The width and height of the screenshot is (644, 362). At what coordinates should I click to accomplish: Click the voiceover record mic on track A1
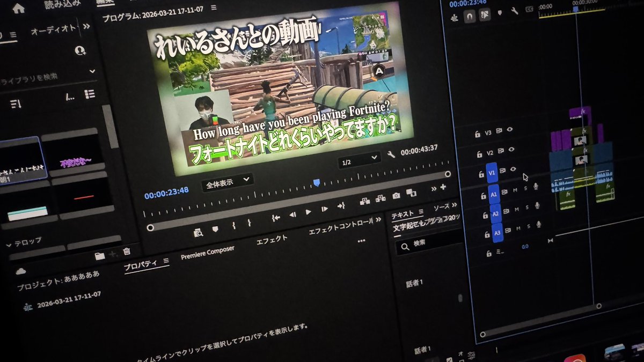point(535,186)
